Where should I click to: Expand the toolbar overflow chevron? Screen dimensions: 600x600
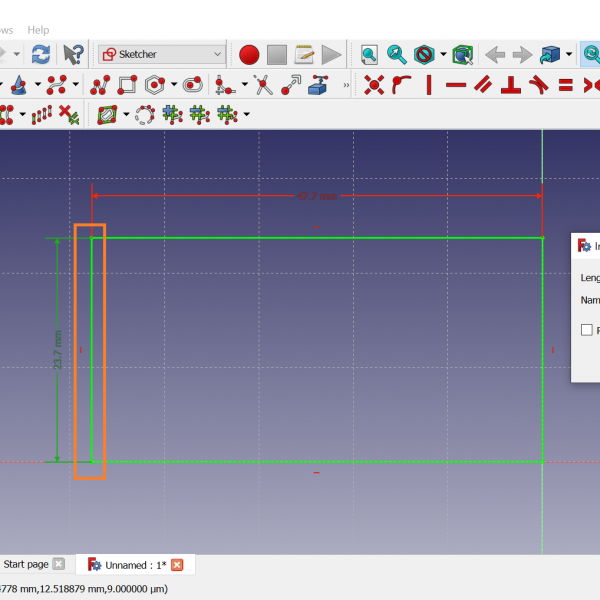coord(347,86)
